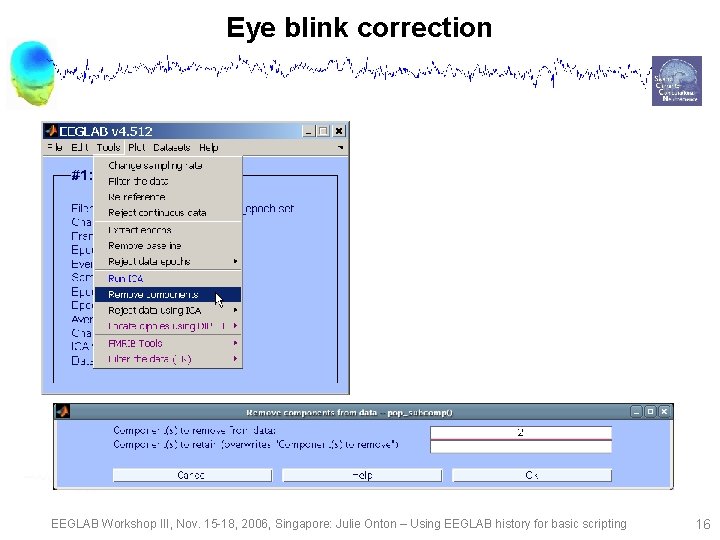
Task: Click slide page number 16
Action: [703, 524]
